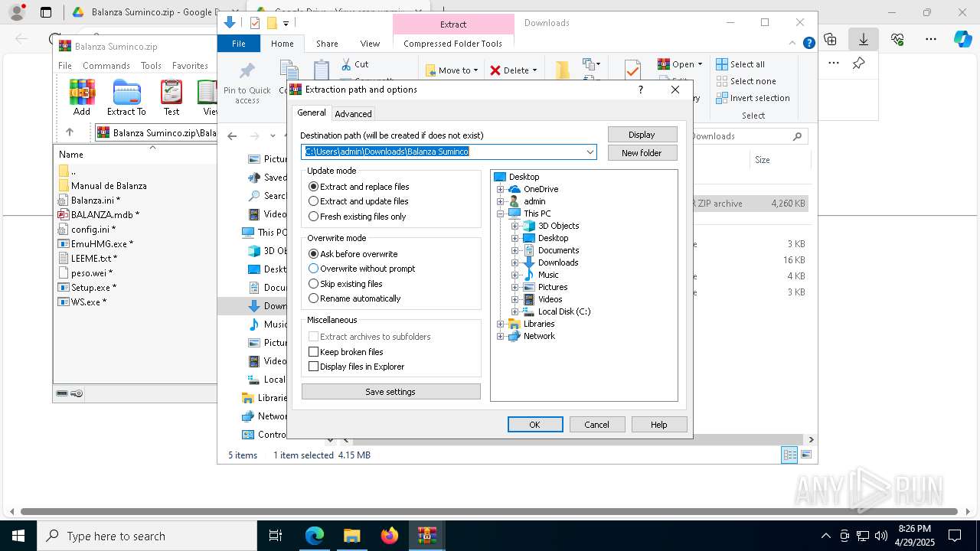Click the Windows search box on taskbar
Viewport: 980px width, 551px height.
[147, 536]
